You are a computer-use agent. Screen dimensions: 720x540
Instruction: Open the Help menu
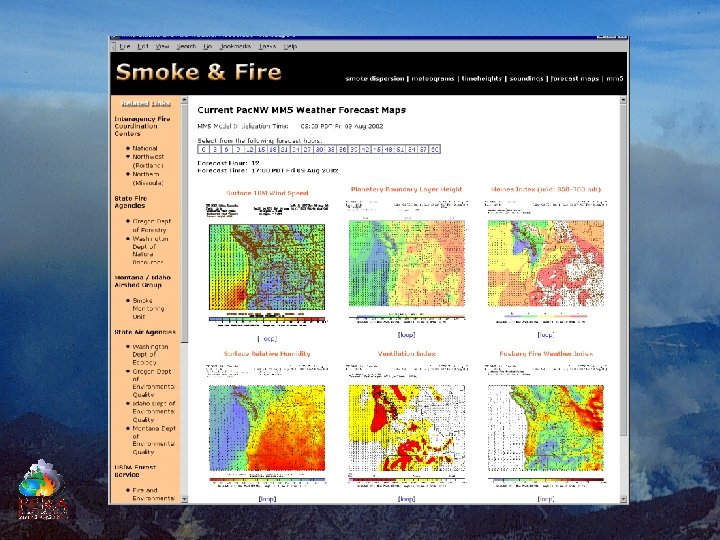(290, 46)
